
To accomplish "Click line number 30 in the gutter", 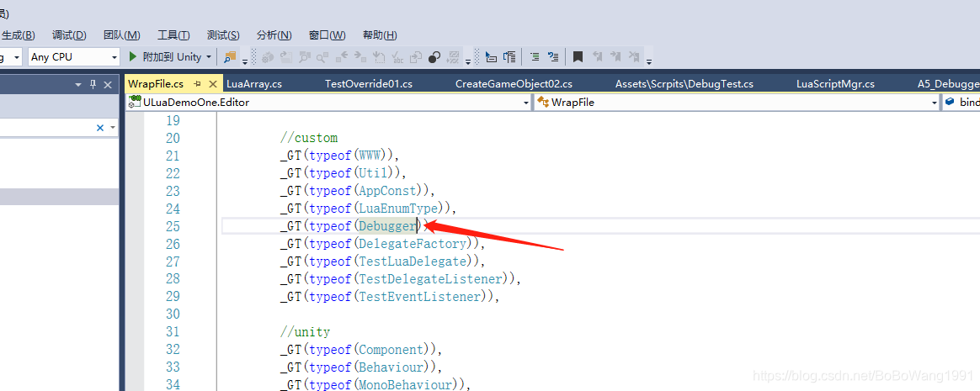I will click(173, 314).
